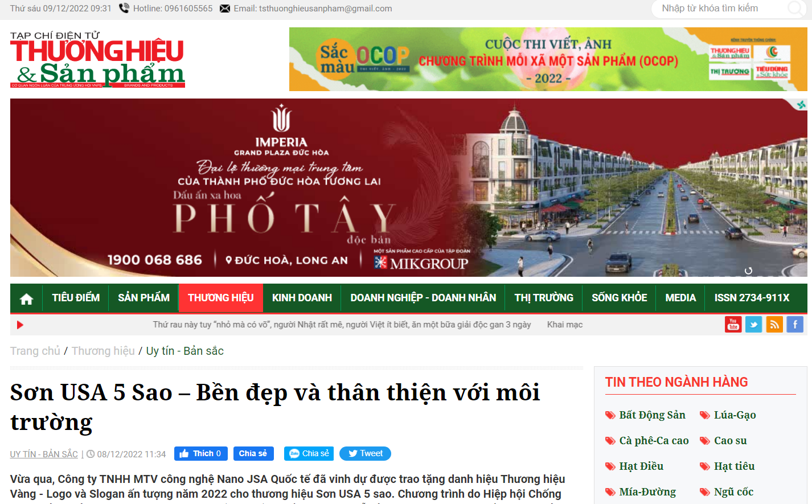Screen dimensions: 812x504
Task: Open UY TÍN - BẢN SẮC category link
Action: (44, 454)
